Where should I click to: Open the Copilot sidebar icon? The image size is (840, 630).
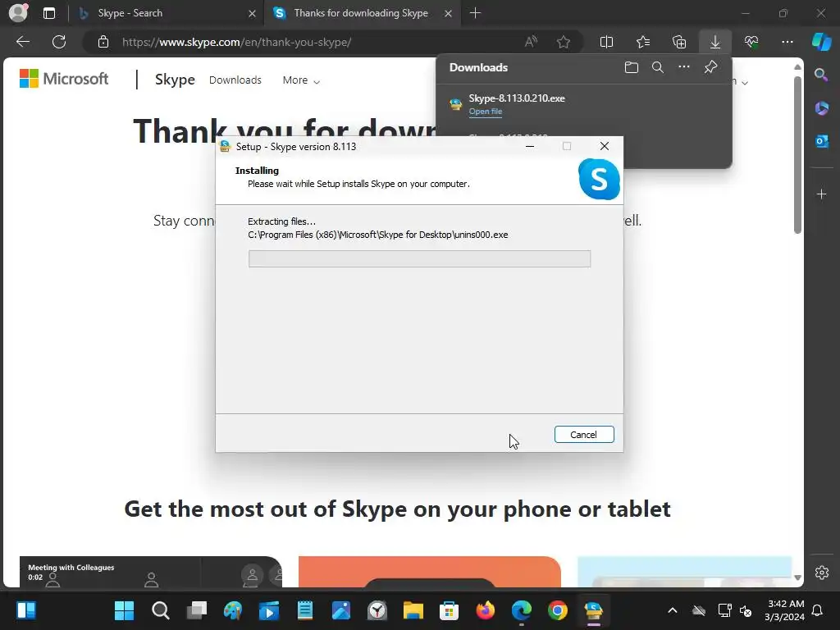[821, 42]
